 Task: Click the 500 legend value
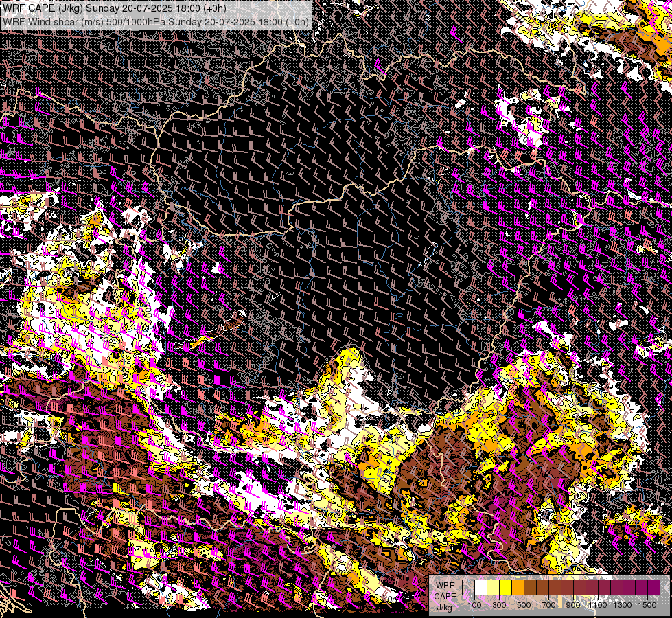[x=524, y=605]
